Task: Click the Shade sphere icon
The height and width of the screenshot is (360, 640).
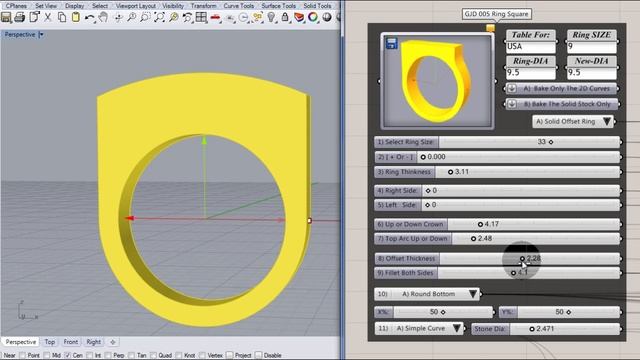Action: [327, 18]
